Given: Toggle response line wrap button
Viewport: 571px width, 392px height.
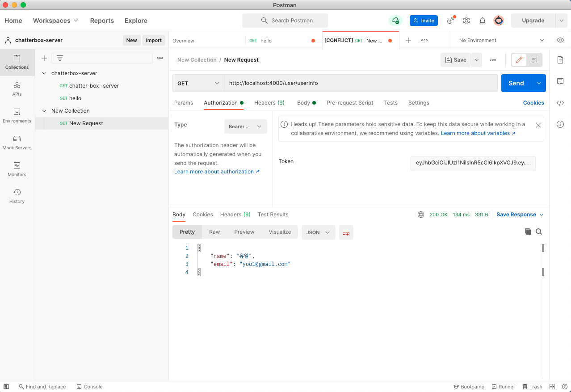Looking at the screenshot, I should click(x=346, y=232).
